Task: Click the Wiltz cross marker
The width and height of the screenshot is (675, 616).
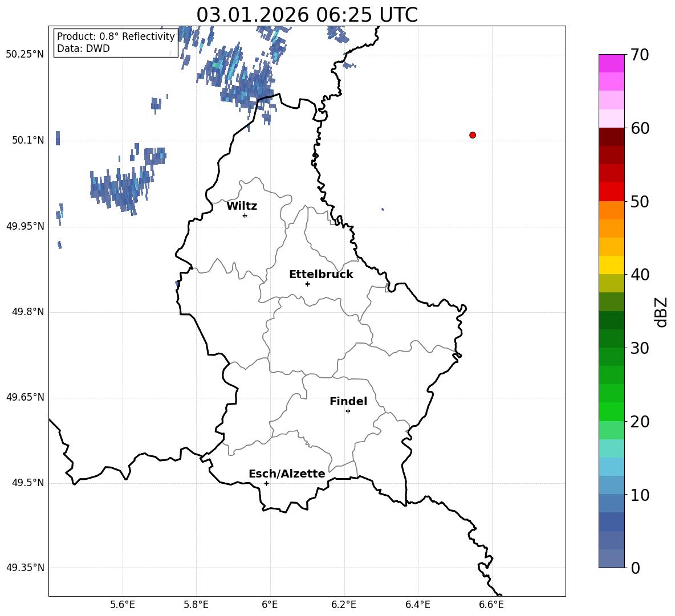Action: [x=245, y=215]
